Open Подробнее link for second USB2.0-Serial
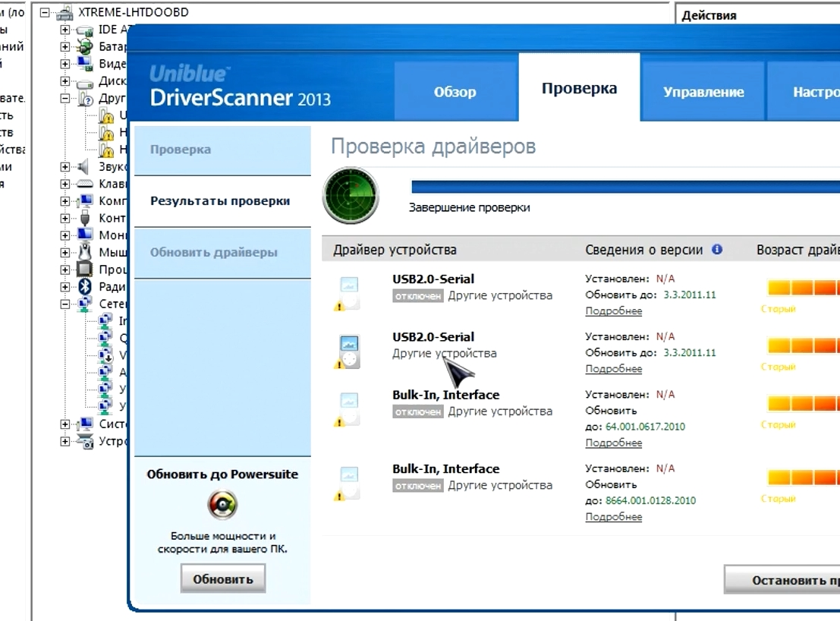Screen dimensions: 840x621 (613, 369)
